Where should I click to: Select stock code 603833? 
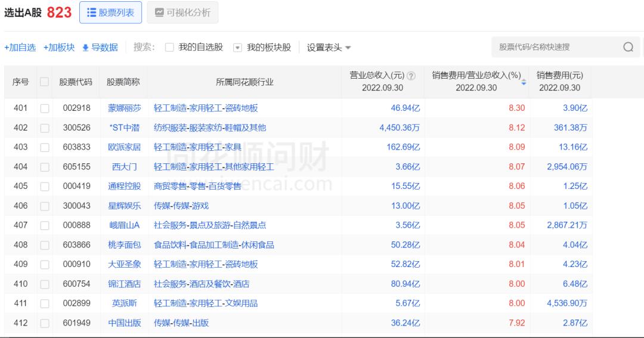click(76, 147)
